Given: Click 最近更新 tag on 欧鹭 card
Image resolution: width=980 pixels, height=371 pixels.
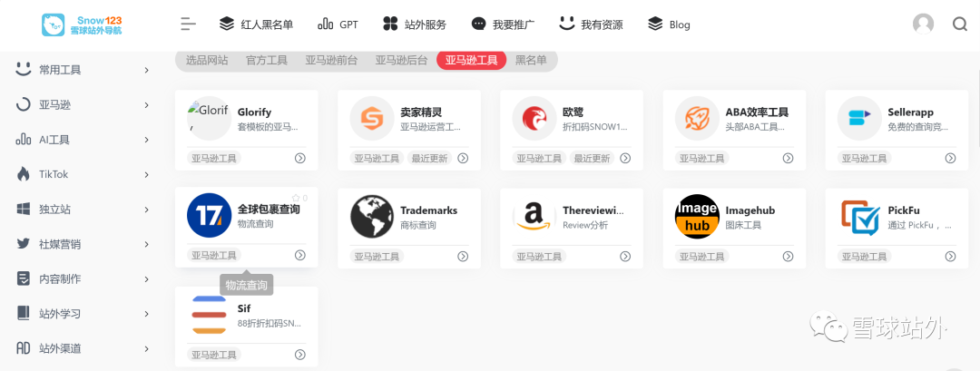Looking at the screenshot, I should [592, 158].
